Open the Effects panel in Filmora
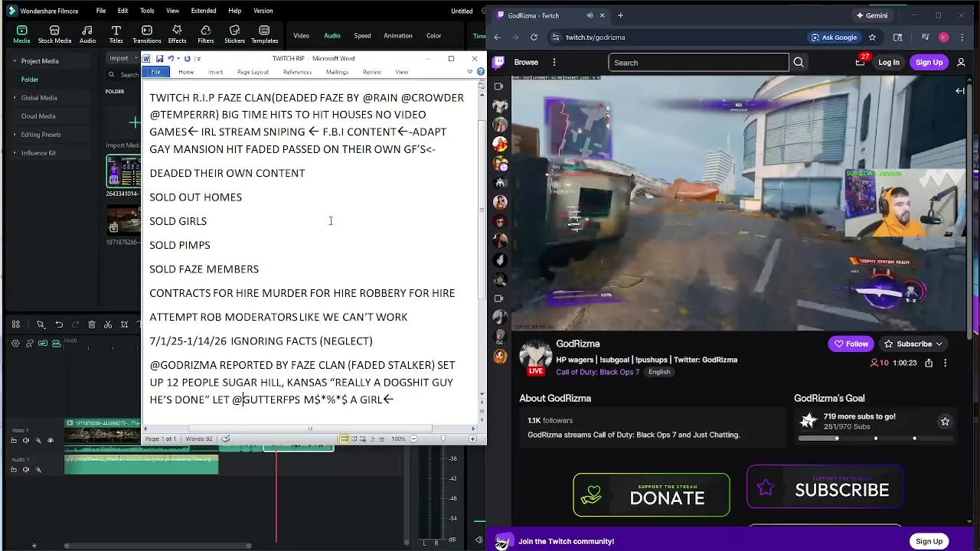Image resolution: width=980 pixels, height=551 pixels. tap(177, 34)
